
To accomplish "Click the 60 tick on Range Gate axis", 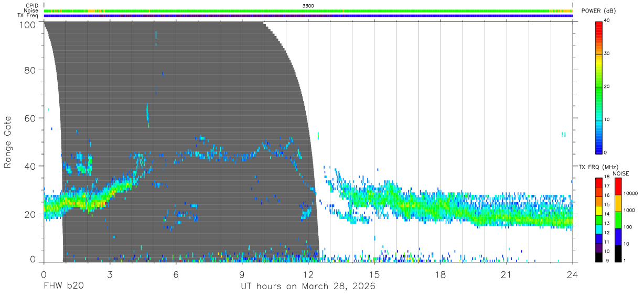I will coord(30,118).
